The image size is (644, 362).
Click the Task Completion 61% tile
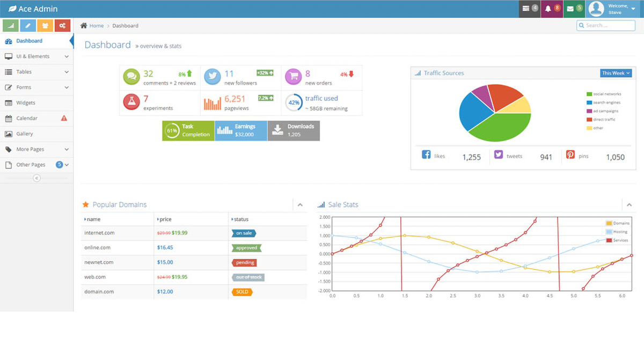[188, 131]
